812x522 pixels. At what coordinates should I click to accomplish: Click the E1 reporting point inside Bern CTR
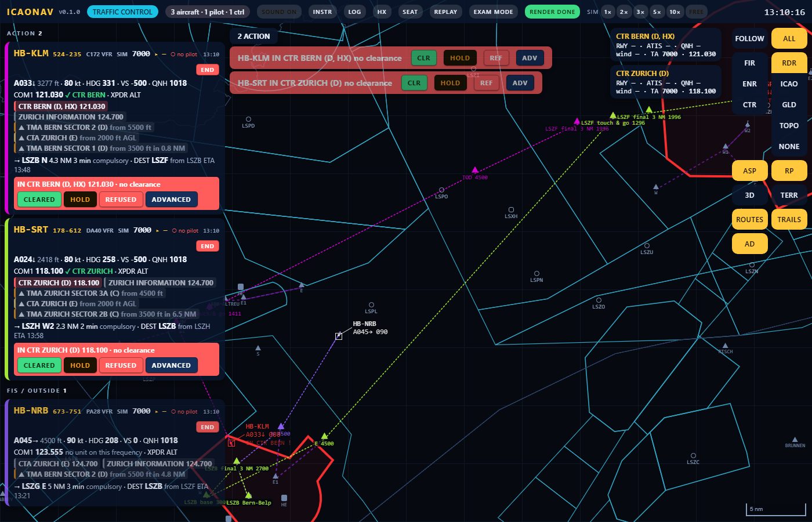pyautogui.click(x=275, y=476)
